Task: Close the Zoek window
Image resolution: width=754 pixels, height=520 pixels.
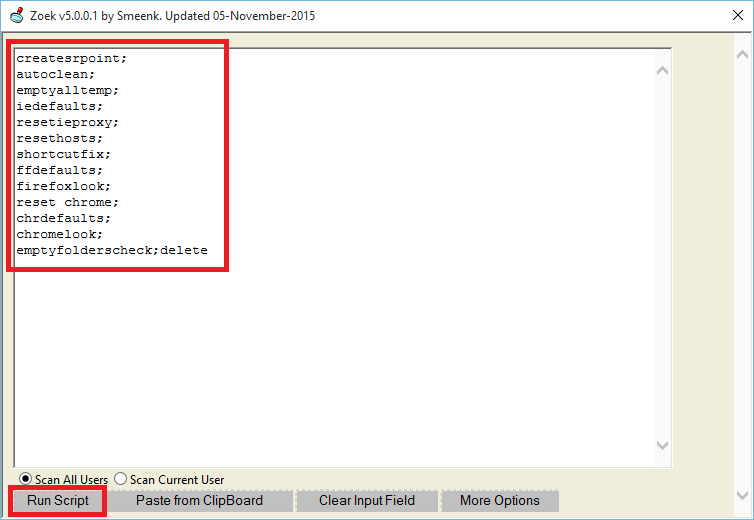Action: point(730,16)
